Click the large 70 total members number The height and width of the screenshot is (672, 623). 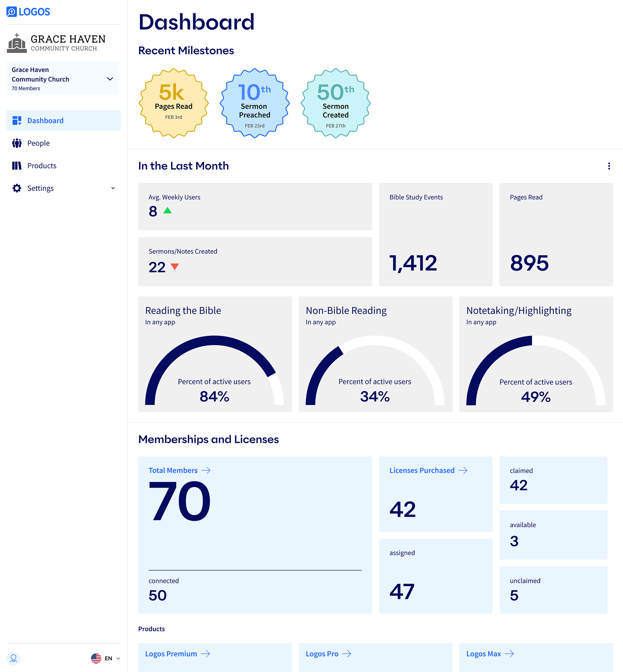pos(180,502)
